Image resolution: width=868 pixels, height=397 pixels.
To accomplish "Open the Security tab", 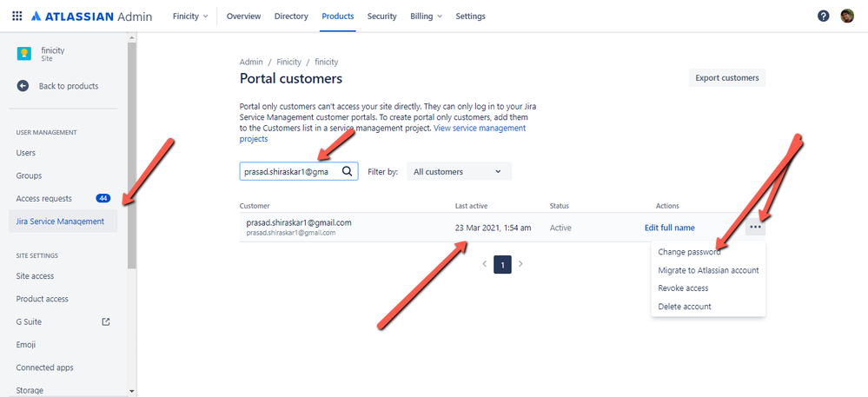I will point(382,16).
